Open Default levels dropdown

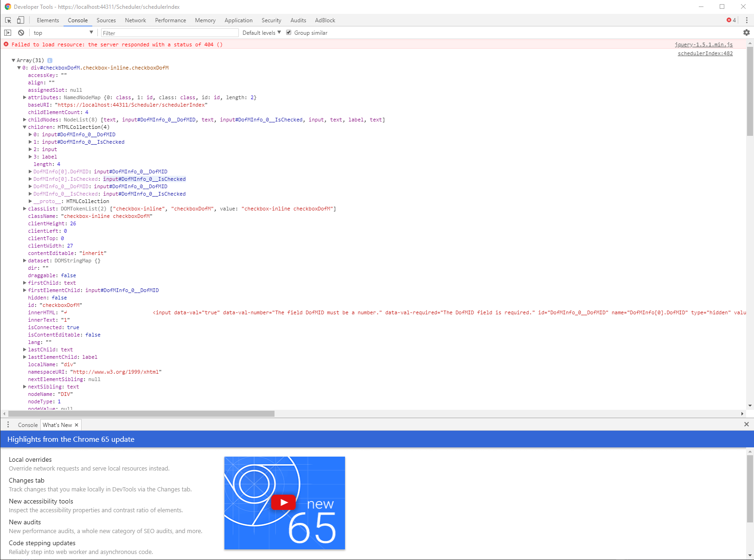pos(262,33)
